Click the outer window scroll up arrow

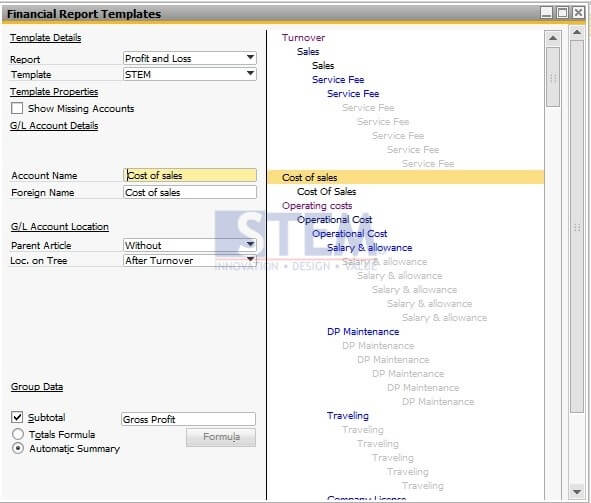click(577, 32)
